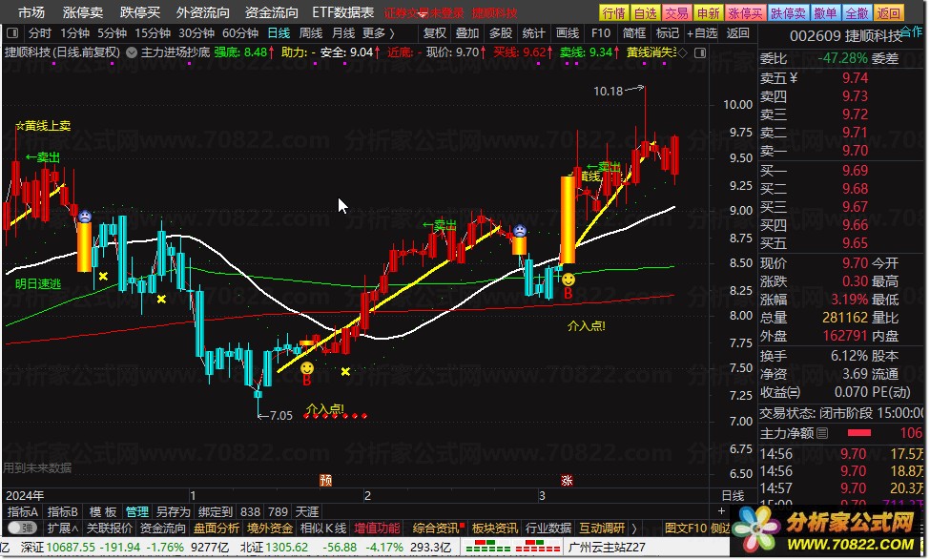Click the list icon next to 主力净额
Image resolution: width=930 pixels, height=560 pixels.
[x=822, y=434]
